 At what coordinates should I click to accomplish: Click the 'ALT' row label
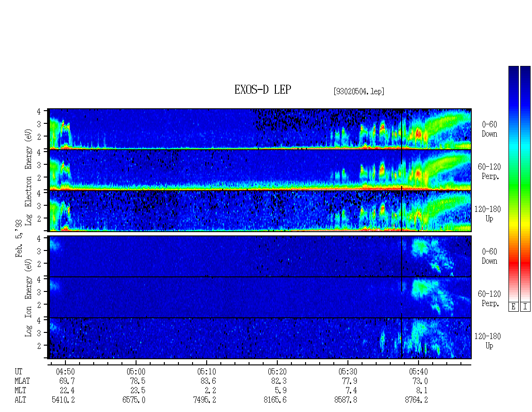point(20,400)
